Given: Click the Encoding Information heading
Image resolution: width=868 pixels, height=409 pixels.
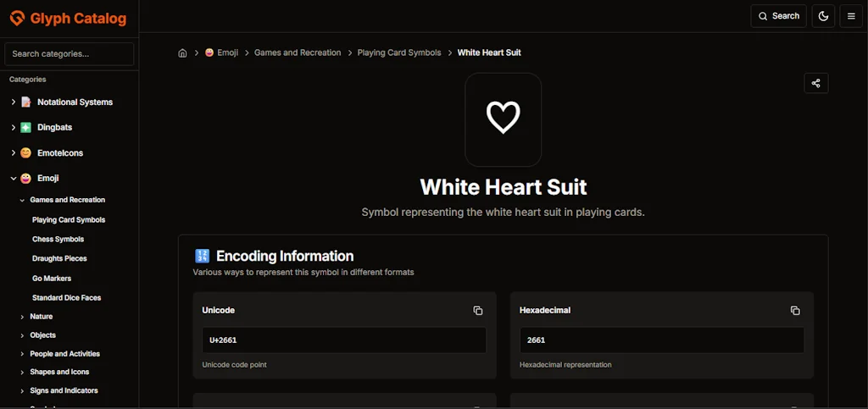Looking at the screenshot, I should (285, 256).
